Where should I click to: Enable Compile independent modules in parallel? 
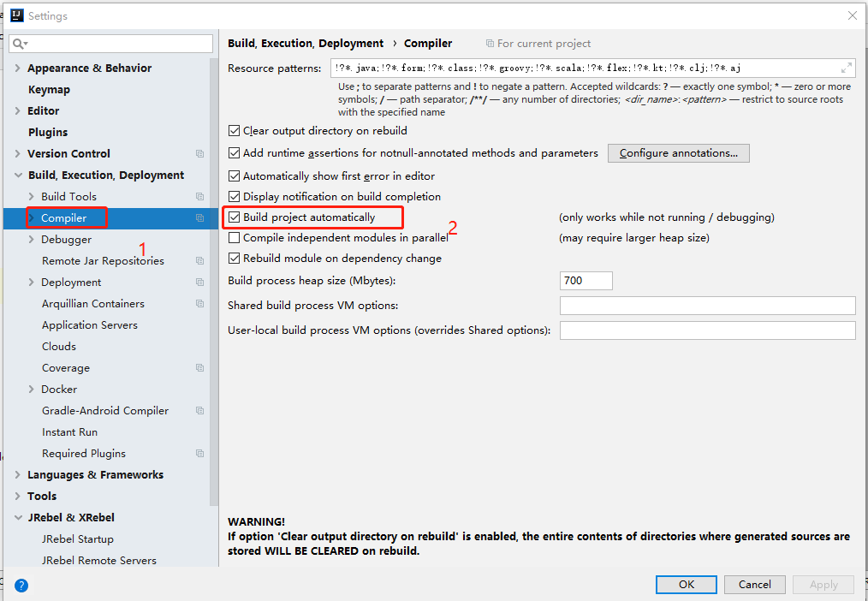click(x=235, y=238)
